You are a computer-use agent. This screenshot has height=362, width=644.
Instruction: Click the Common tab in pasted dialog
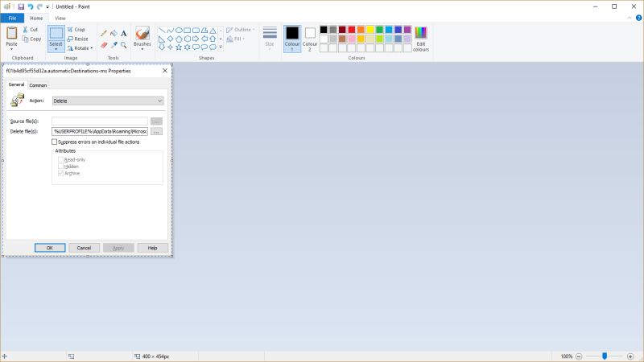click(x=38, y=85)
